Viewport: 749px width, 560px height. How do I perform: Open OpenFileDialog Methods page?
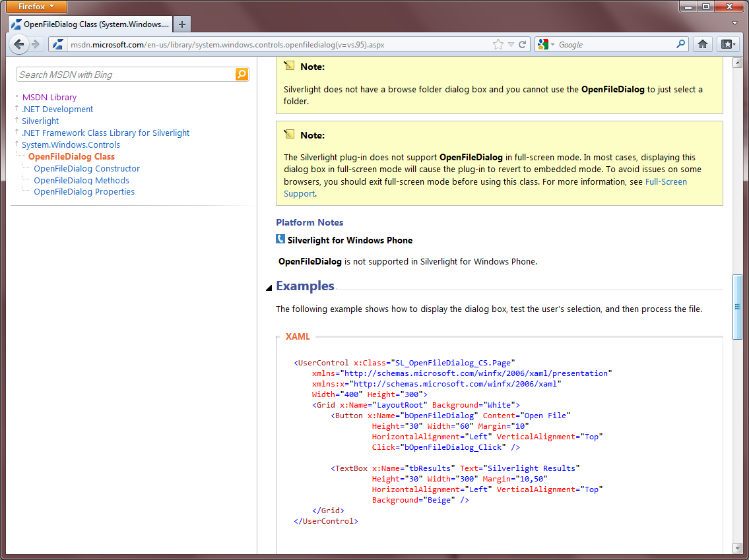point(82,180)
